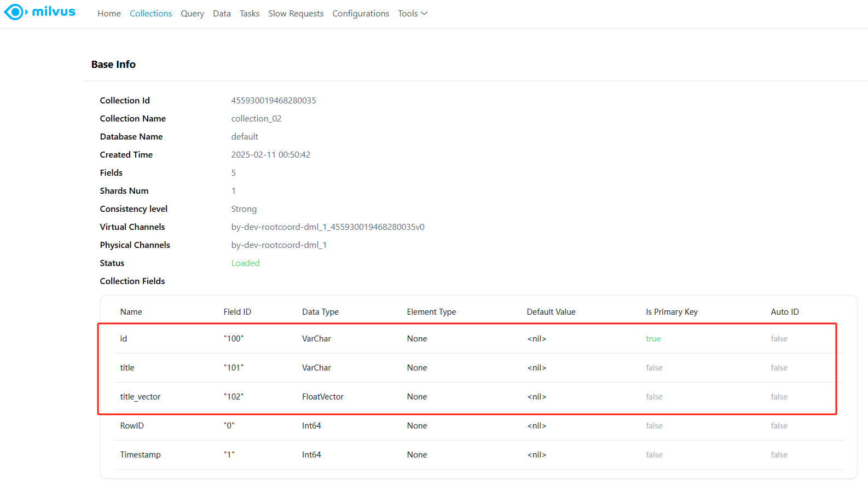The image size is (868, 486).
Task: Open the Home page
Action: coord(109,14)
